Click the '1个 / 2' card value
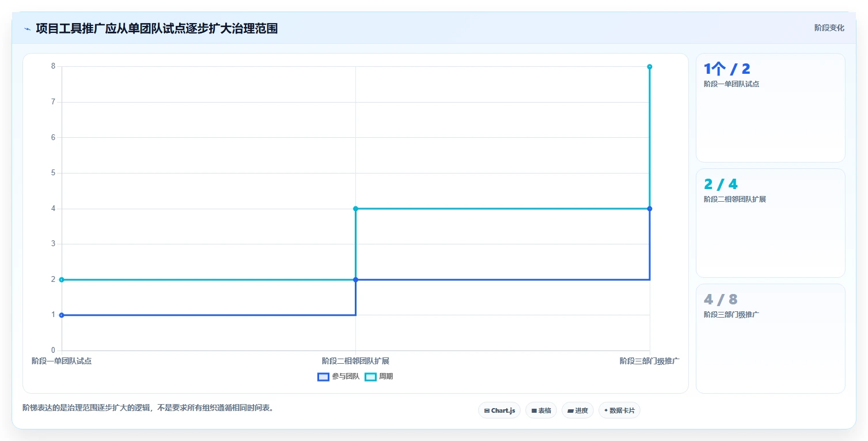This screenshot has height=441, width=868. tap(727, 69)
